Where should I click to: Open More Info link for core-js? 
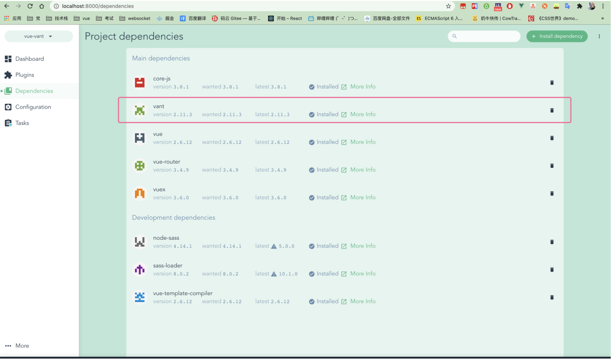pos(358,87)
